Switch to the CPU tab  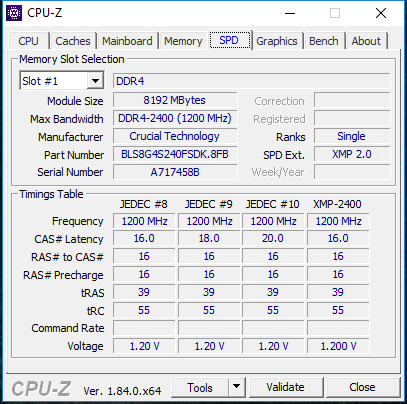click(x=28, y=41)
